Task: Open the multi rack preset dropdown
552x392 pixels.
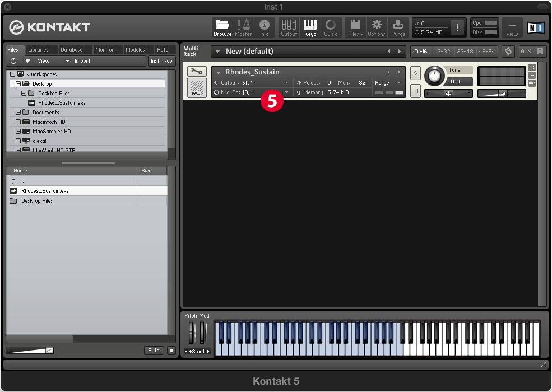Action: coord(217,52)
